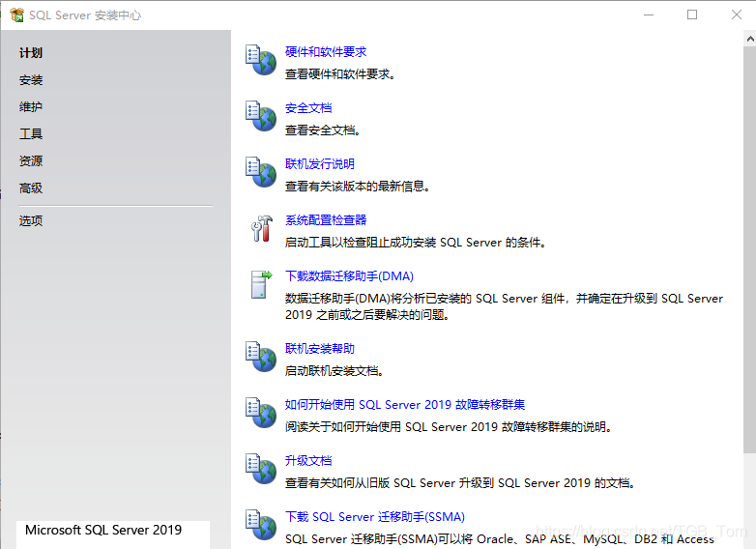Click the 安全文档 document globe icon

point(261,116)
